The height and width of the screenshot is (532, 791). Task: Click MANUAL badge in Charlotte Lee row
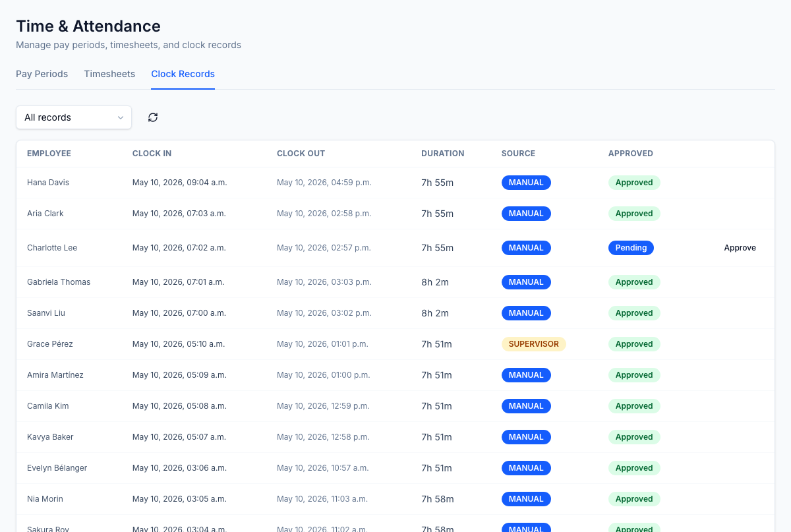click(x=526, y=248)
